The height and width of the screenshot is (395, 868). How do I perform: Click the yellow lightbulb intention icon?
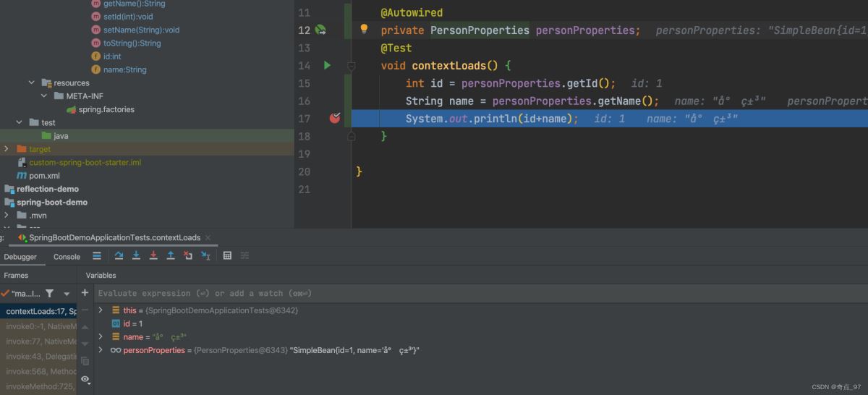tap(364, 30)
